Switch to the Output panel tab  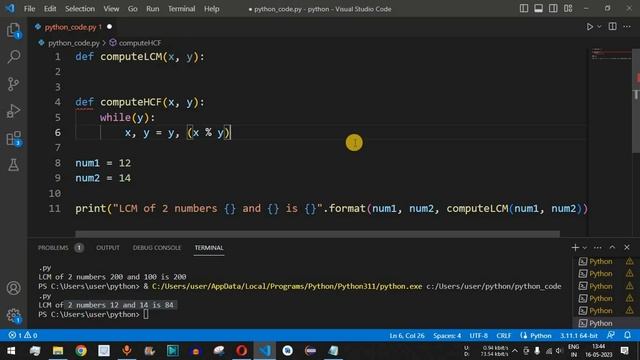pyautogui.click(x=108, y=248)
